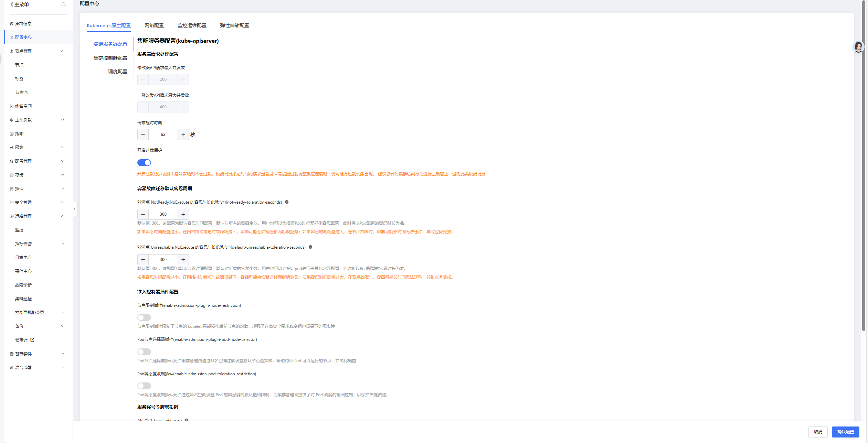Switch to the 网络配置 tab
Viewport: 868px width, 443px height.
tap(154, 25)
